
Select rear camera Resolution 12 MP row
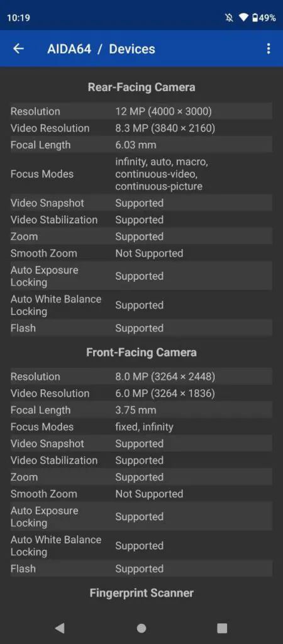point(141,111)
